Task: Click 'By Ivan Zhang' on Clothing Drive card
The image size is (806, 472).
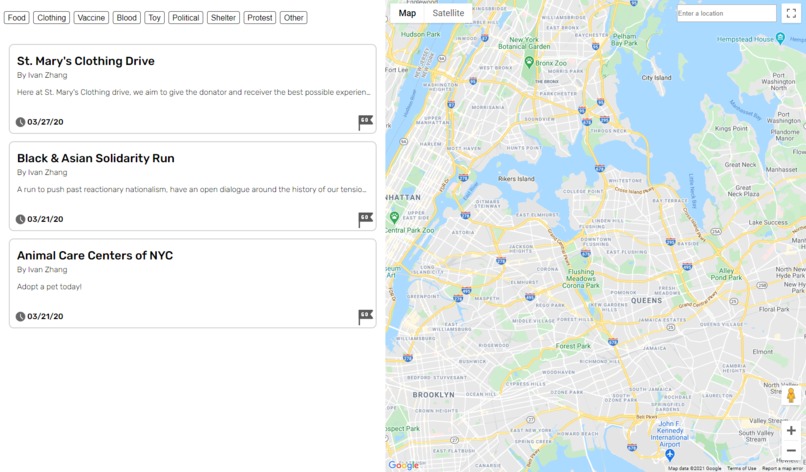Action: tap(42, 75)
